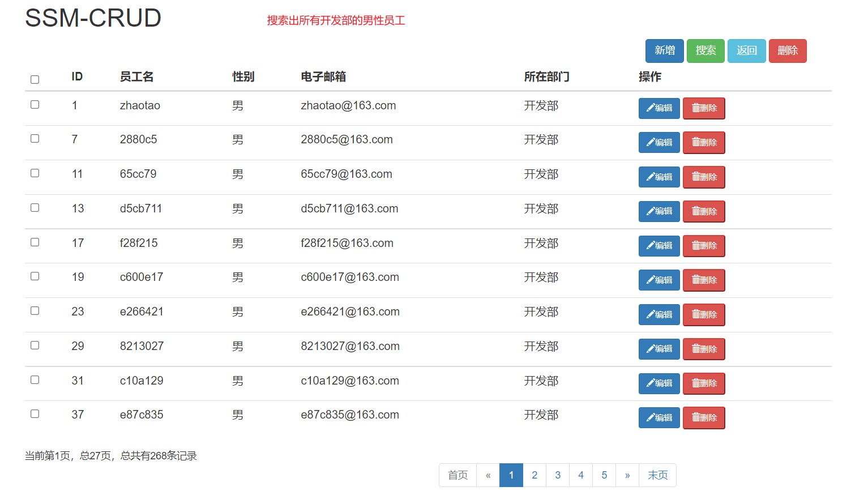Jump to page 5 in pagination
The width and height of the screenshot is (868, 495).
click(604, 475)
